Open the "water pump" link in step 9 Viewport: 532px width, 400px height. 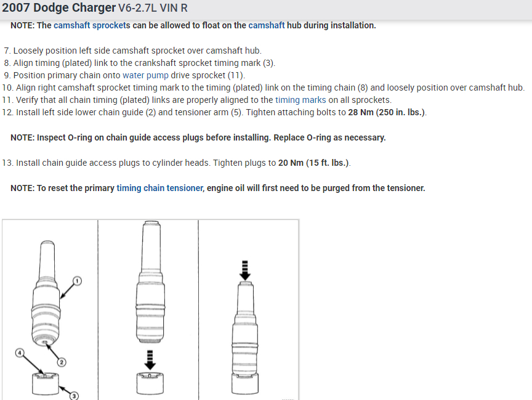145,75
